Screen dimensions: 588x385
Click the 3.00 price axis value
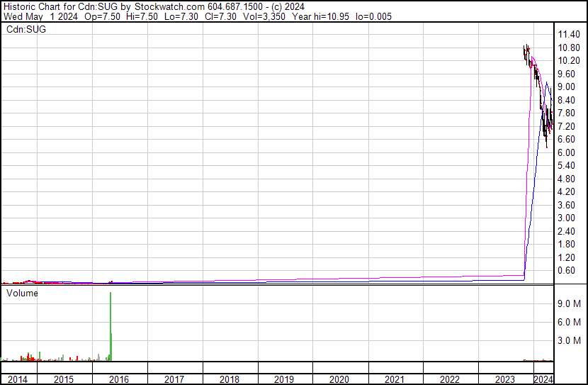click(x=566, y=218)
